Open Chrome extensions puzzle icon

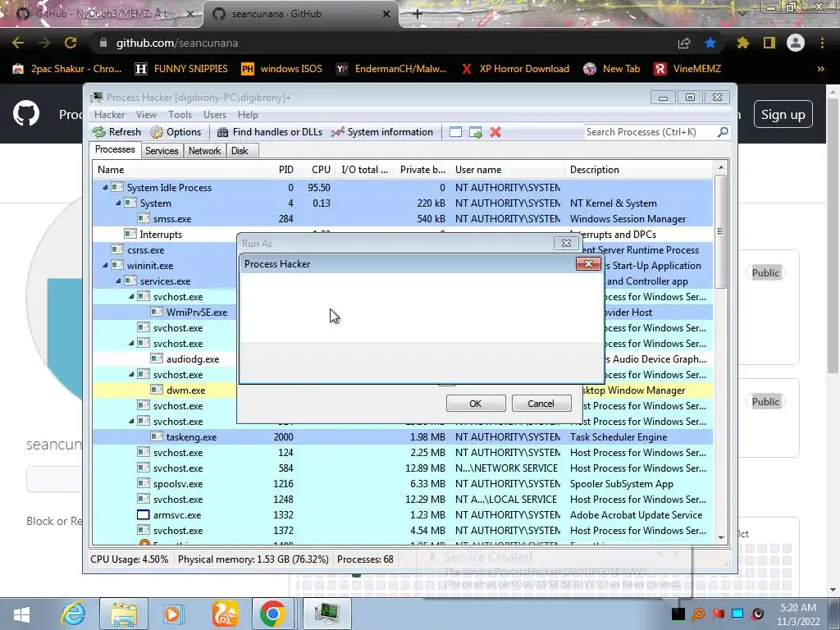(x=742, y=43)
